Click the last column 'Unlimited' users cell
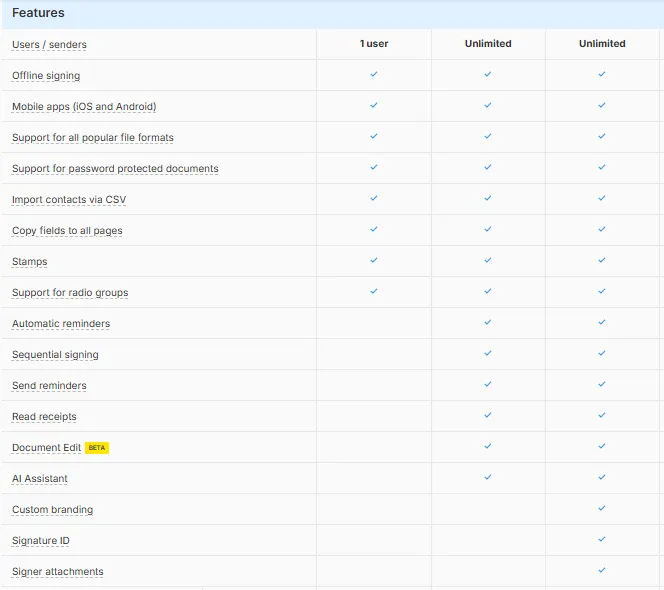Image resolution: width=664 pixels, height=590 pixels. [602, 44]
